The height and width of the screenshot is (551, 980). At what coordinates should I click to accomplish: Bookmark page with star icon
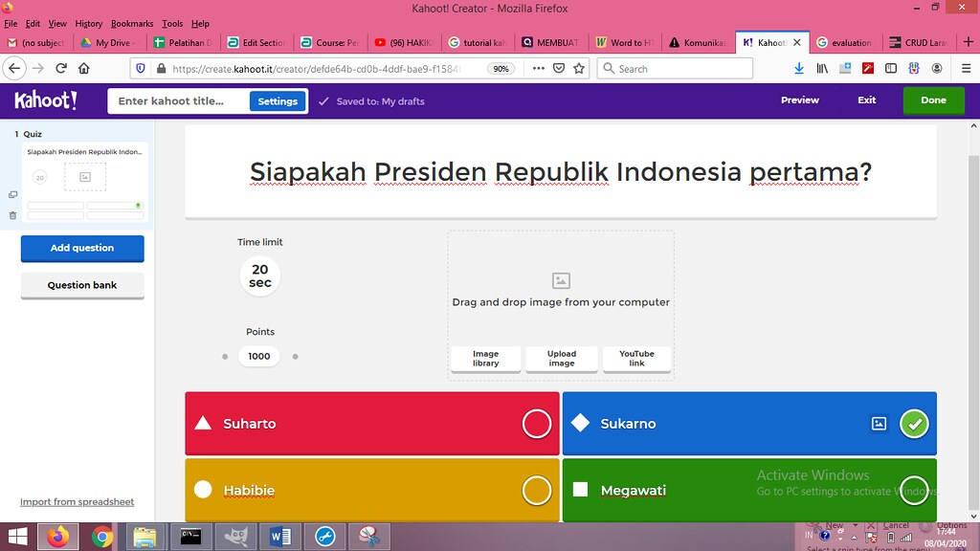[579, 68]
